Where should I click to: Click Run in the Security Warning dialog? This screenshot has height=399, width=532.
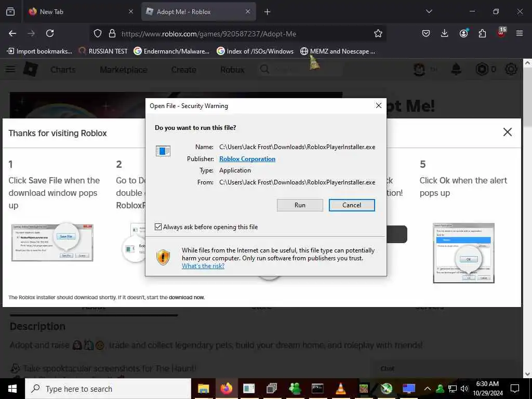300,205
